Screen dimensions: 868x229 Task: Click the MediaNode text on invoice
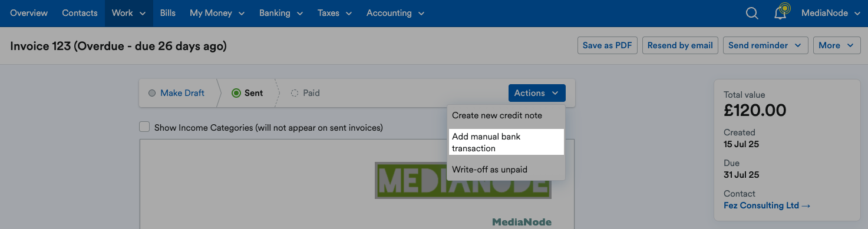coord(522,222)
